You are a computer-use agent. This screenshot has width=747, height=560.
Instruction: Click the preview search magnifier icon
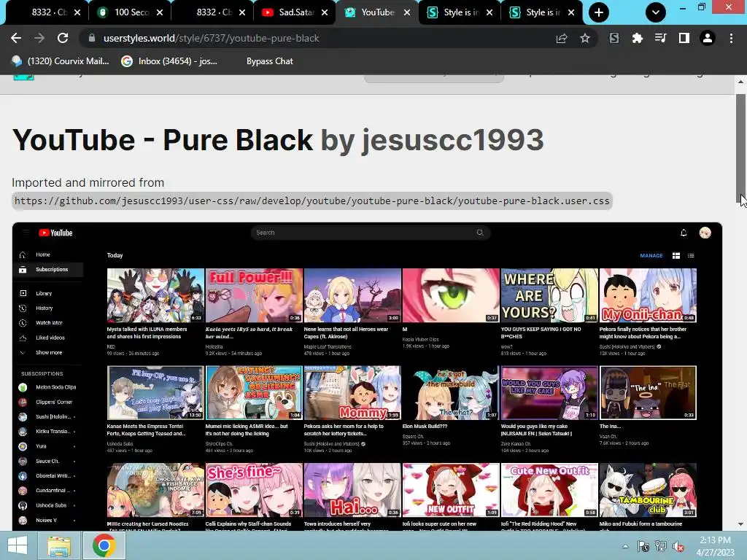[480, 233]
